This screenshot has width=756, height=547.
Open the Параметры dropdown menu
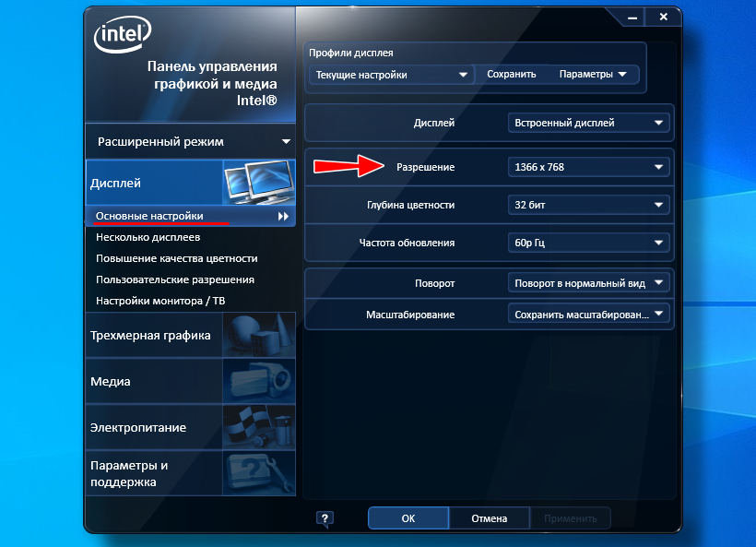pos(593,75)
